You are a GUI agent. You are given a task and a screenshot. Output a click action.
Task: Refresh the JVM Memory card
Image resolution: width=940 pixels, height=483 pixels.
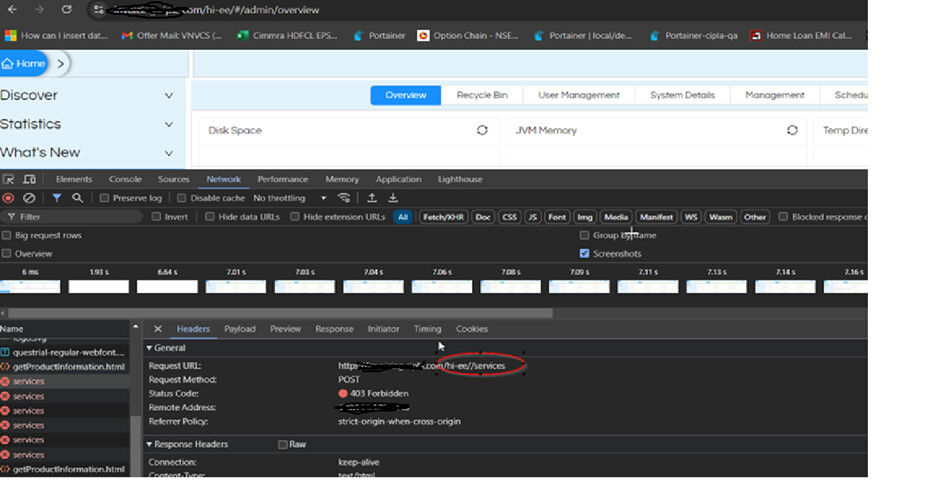(x=792, y=130)
